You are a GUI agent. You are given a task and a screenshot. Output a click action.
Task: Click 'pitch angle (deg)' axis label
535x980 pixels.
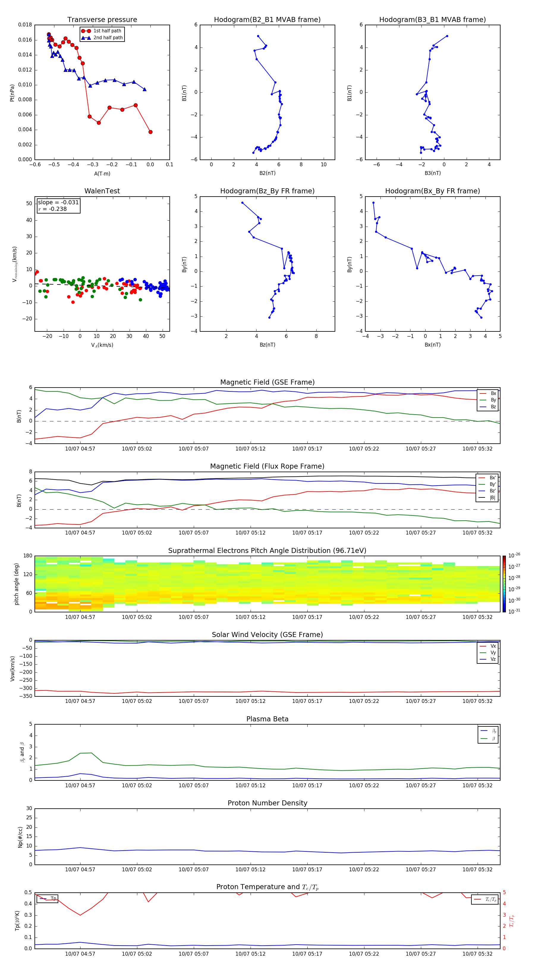pos(16,584)
